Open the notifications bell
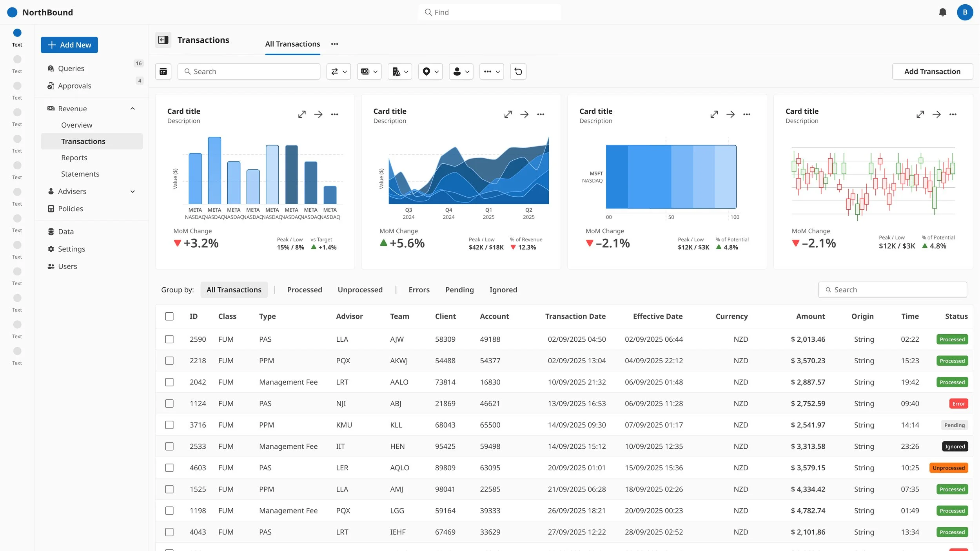This screenshot has height=551, width=980. (x=942, y=12)
